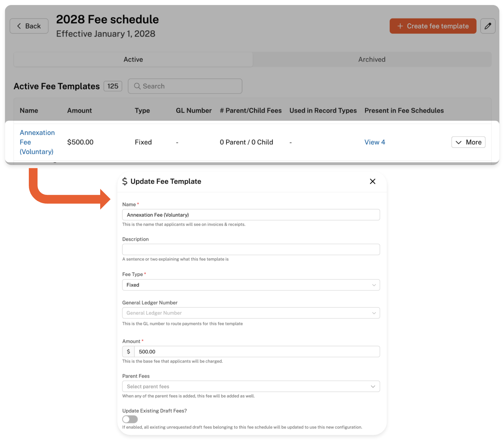Click Create fee template button

coord(433,26)
